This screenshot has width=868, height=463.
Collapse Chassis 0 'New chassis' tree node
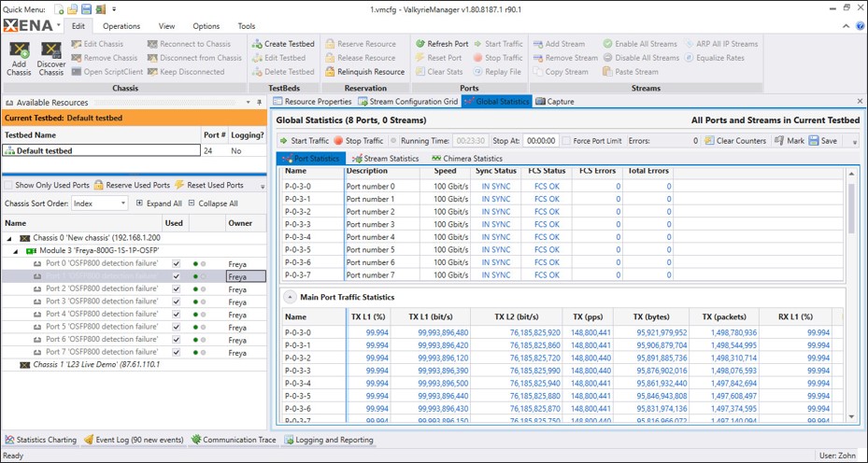(9, 238)
